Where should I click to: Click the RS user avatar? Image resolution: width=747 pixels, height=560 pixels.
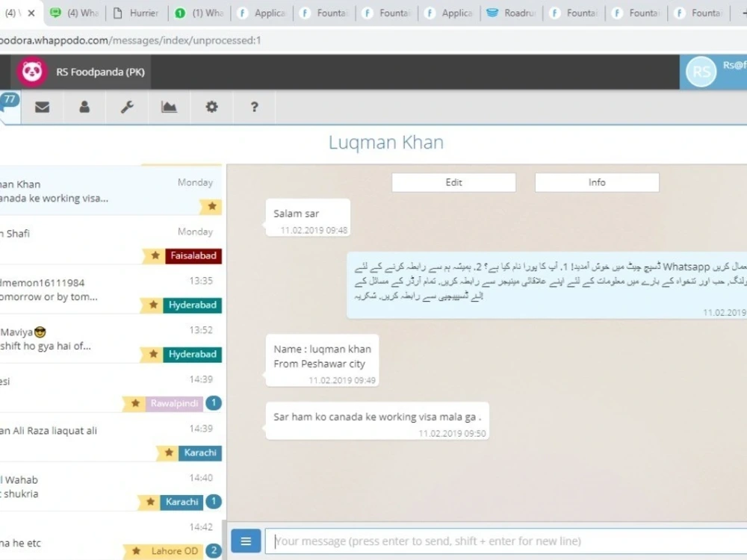click(x=701, y=72)
